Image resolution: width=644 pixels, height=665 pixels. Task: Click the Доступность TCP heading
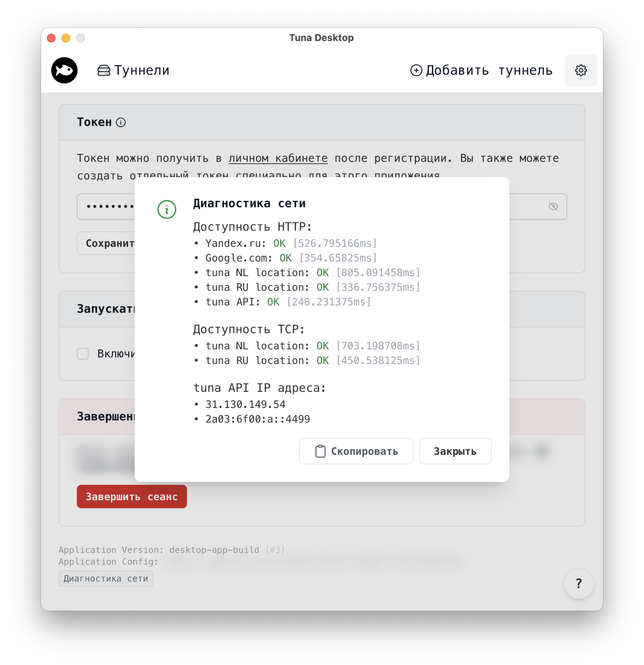[x=249, y=329]
